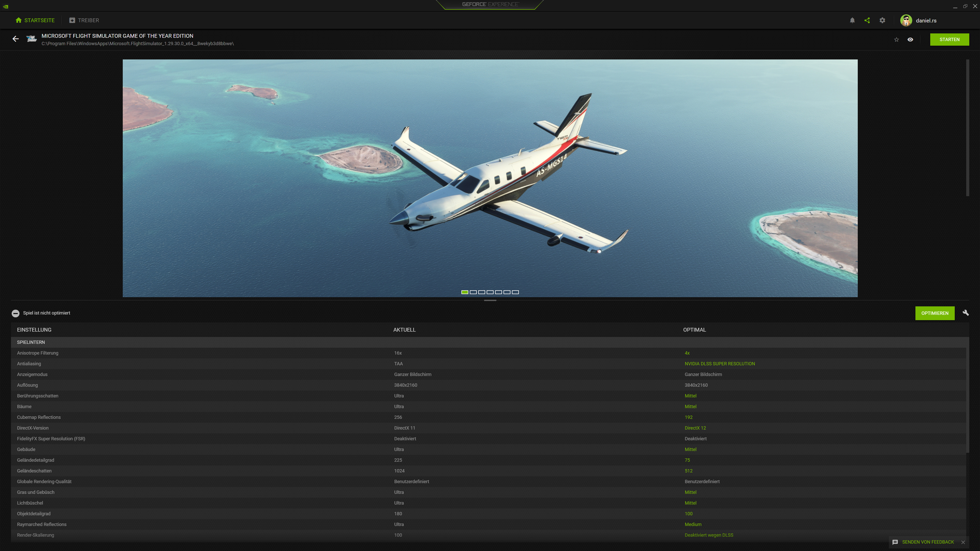Select the fourth screenshot indicator

pos(490,292)
